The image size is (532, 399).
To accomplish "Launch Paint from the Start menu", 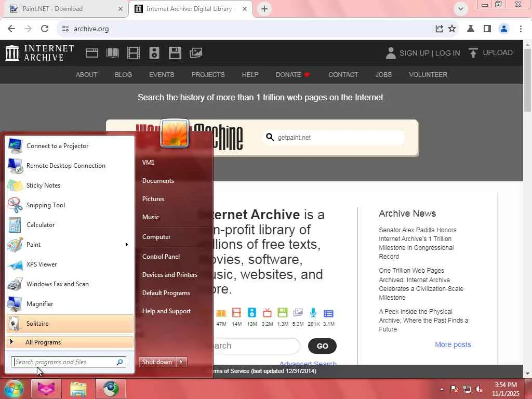I will click(64, 245).
